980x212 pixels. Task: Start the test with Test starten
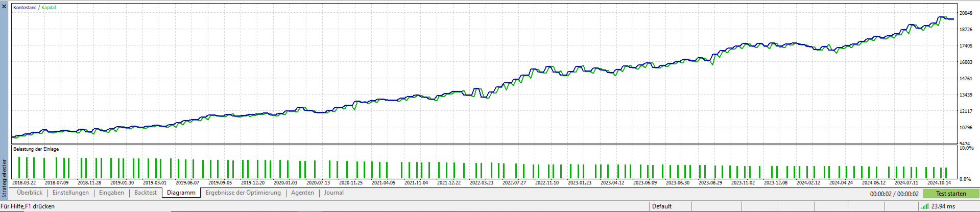coord(951,194)
